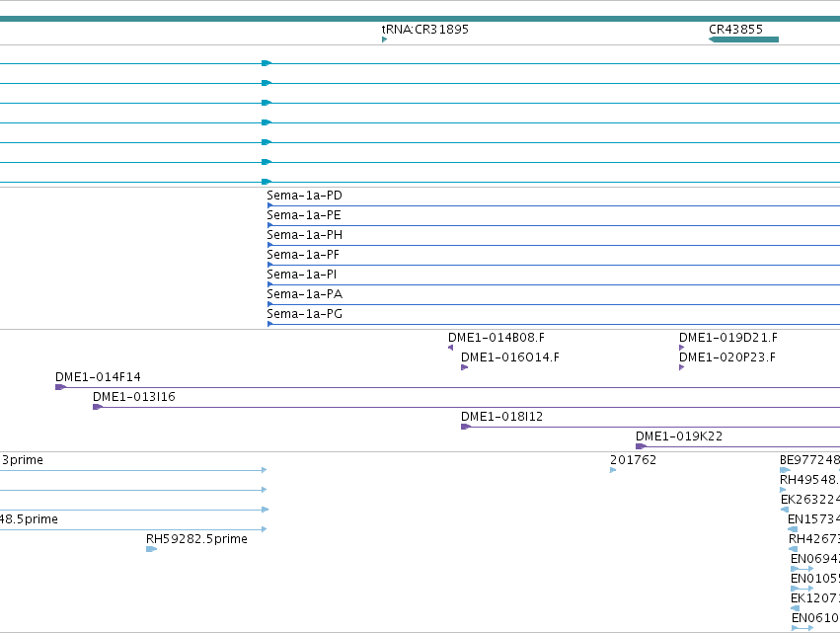840x633 pixels.
Task: Click the RH42673 EST label
Action: tap(814, 539)
